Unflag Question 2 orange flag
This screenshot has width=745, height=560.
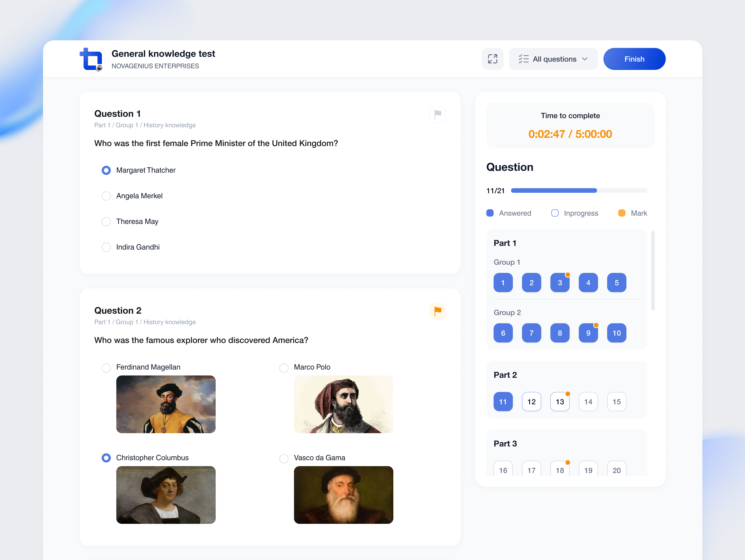pyautogui.click(x=437, y=311)
